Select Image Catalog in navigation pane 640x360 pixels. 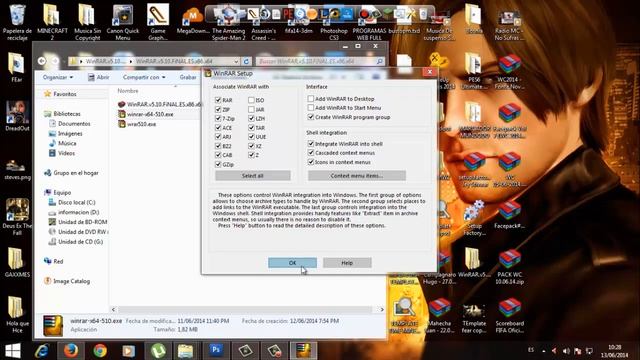click(71, 281)
